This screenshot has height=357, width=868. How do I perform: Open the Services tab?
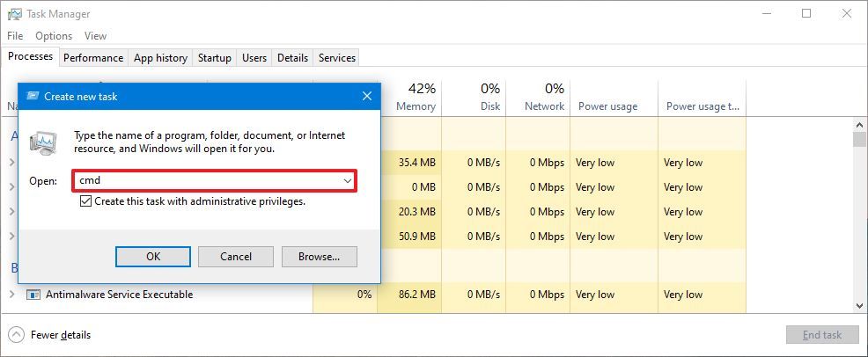(x=336, y=58)
